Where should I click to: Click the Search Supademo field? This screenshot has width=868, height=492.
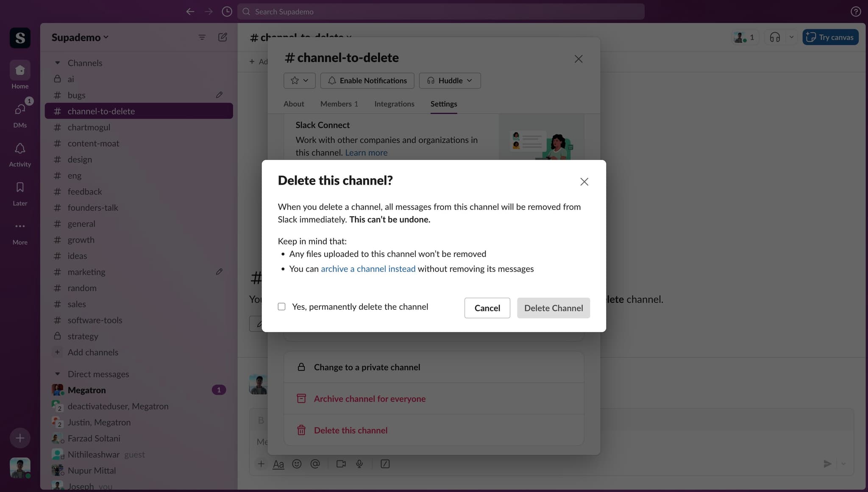(441, 11)
